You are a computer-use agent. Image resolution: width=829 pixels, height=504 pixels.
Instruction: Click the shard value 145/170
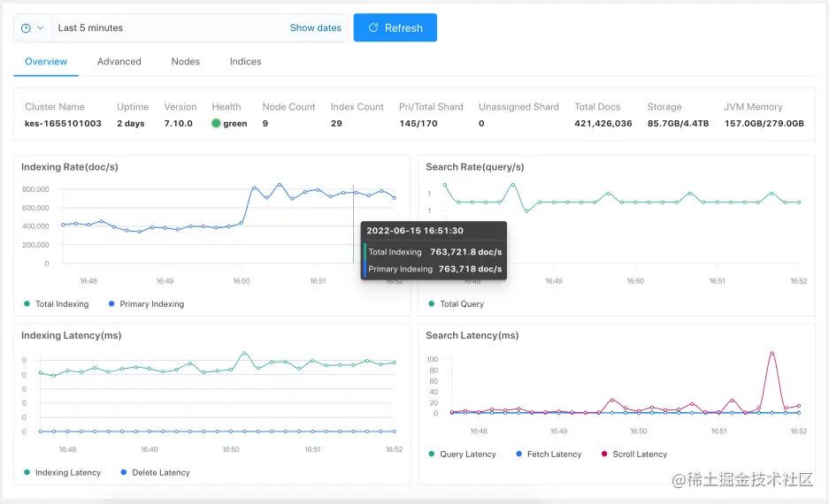418,124
